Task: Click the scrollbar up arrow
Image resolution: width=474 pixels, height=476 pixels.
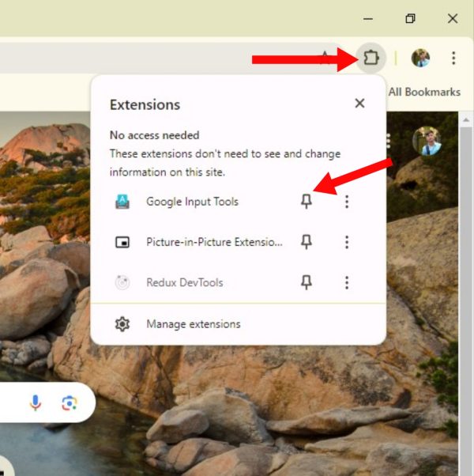Action: [466, 120]
